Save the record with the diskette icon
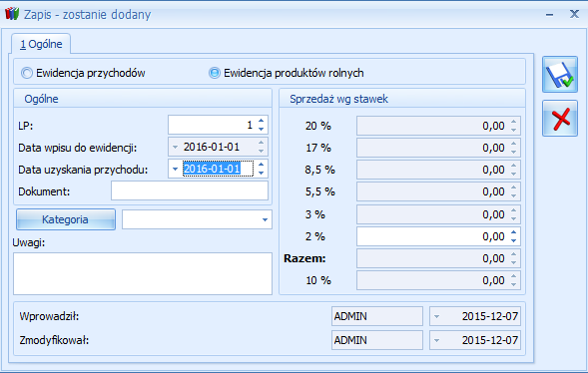Image resolution: width=588 pixels, height=373 pixels. point(560,75)
